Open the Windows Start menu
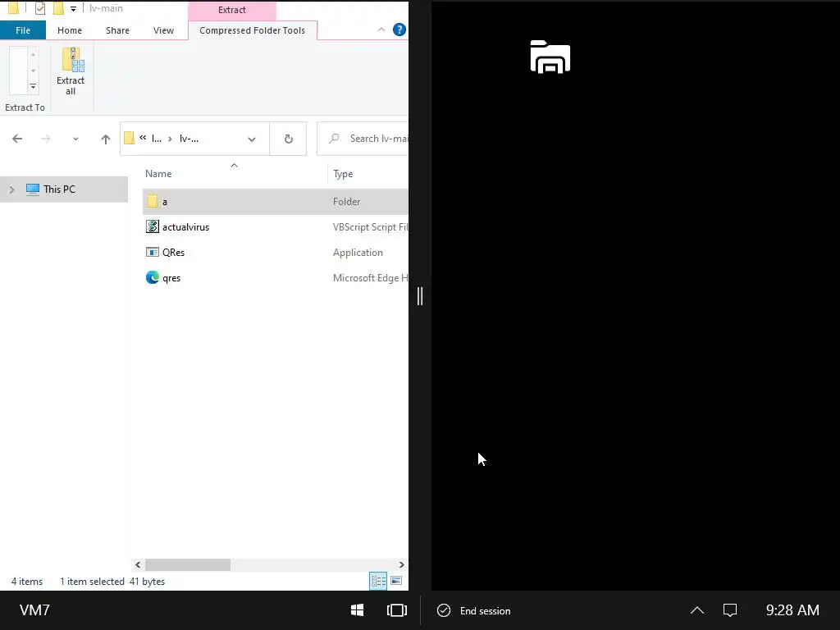The height and width of the screenshot is (630, 840). coord(358,610)
